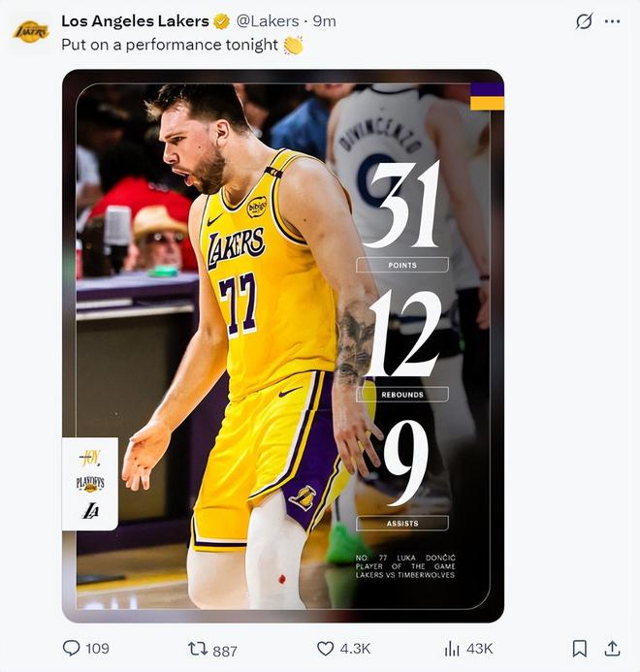
Task: Like the tweet with the heart
Action: (x=326, y=648)
